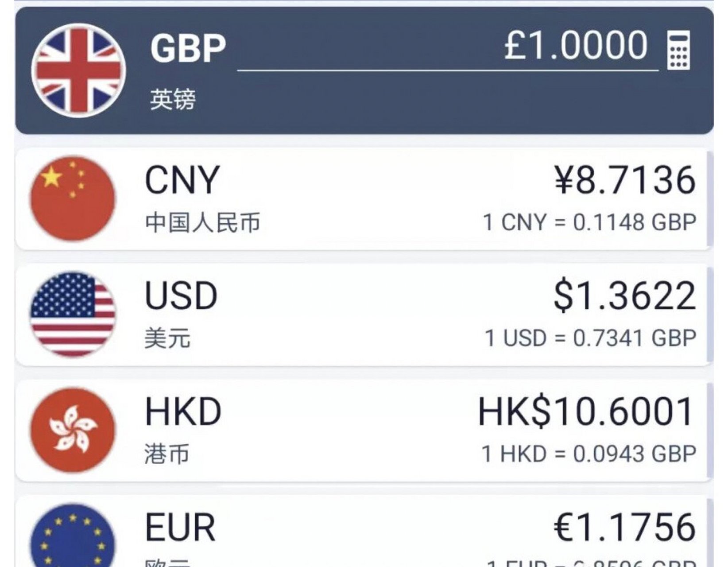Tap the 1 HKD = 0.0943 GBP rate

(589, 454)
